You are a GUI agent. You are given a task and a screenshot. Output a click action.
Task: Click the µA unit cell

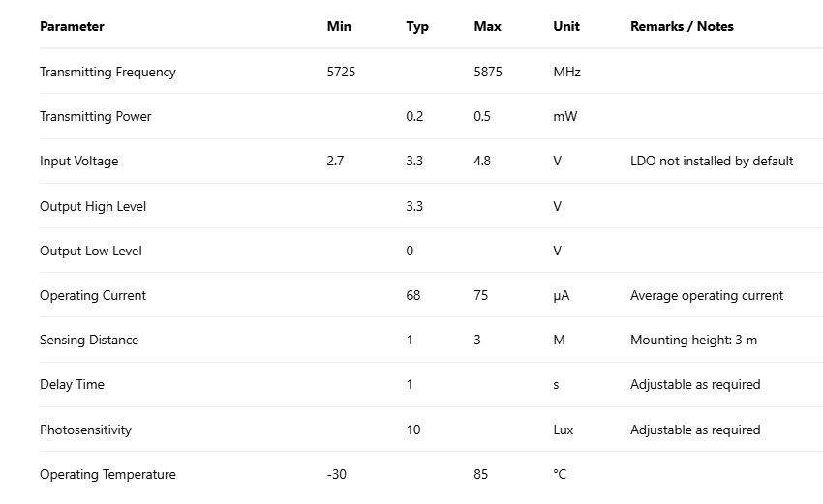point(561,295)
